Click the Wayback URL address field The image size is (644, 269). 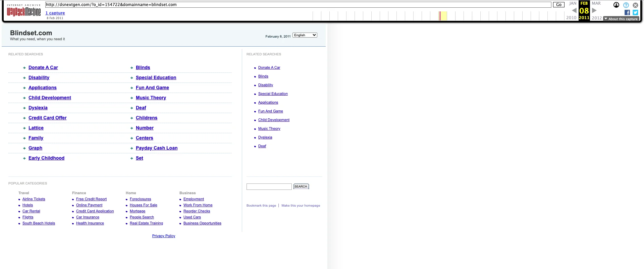[x=298, y=5]
